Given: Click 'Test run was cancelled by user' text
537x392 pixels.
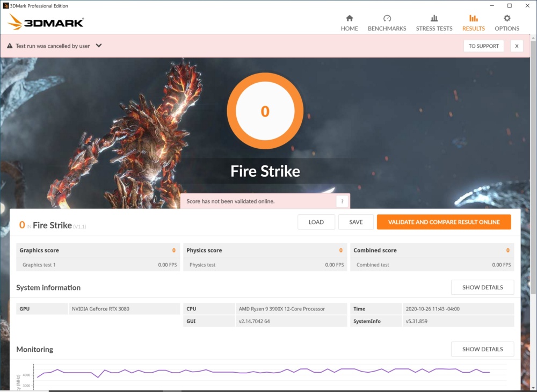Looking at the screenshot, I should 53,46.
